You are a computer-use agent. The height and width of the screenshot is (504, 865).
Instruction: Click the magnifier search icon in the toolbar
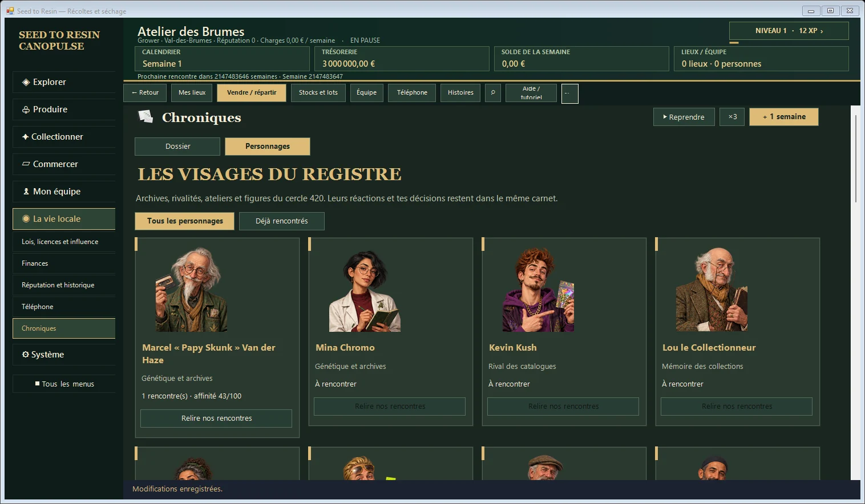pyautogui.click(x=493, y=93)
